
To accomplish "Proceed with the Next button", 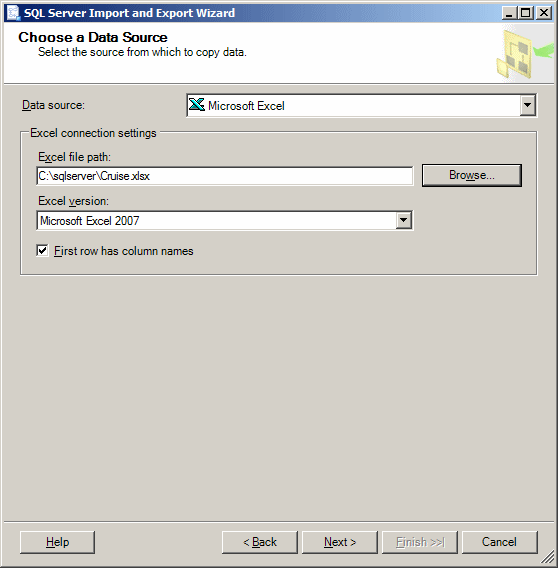I will [340, 542].
